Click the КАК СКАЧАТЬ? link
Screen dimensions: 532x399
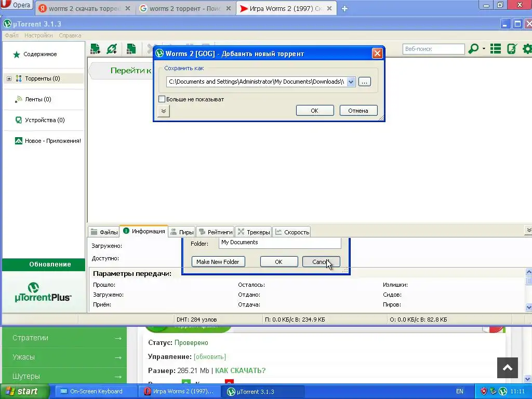coord(240,371)
